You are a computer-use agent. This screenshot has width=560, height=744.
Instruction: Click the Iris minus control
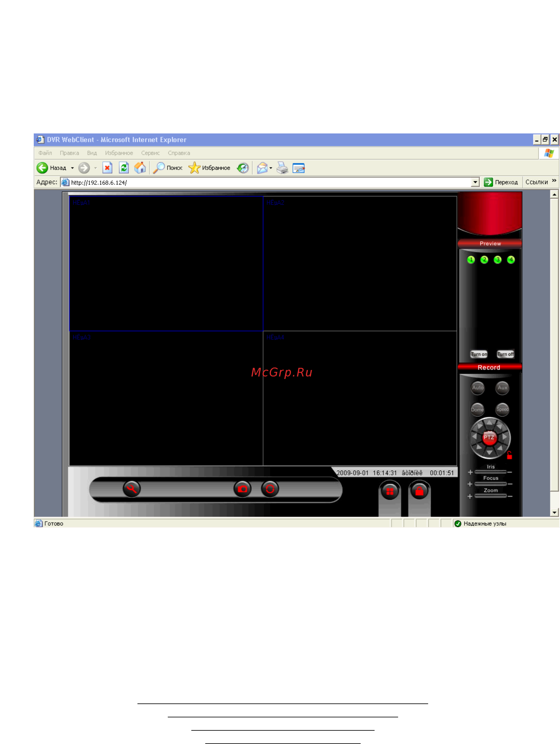(x=510, y=472)
